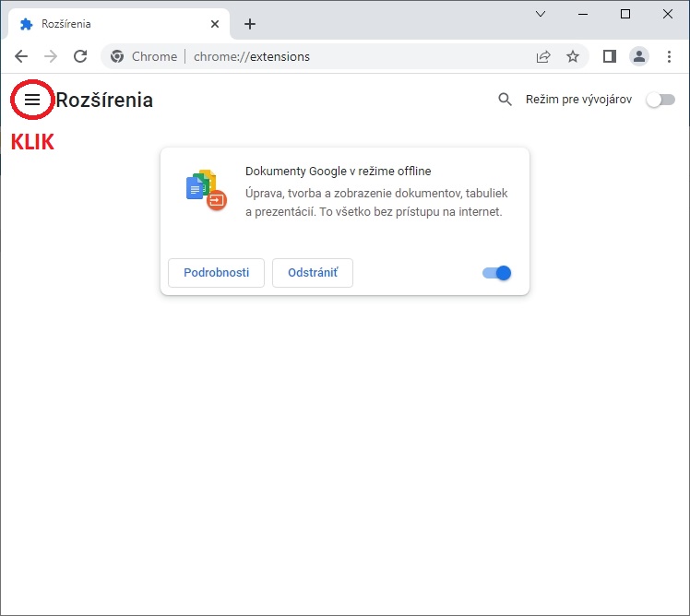Open the profile avatar icon

639,56
